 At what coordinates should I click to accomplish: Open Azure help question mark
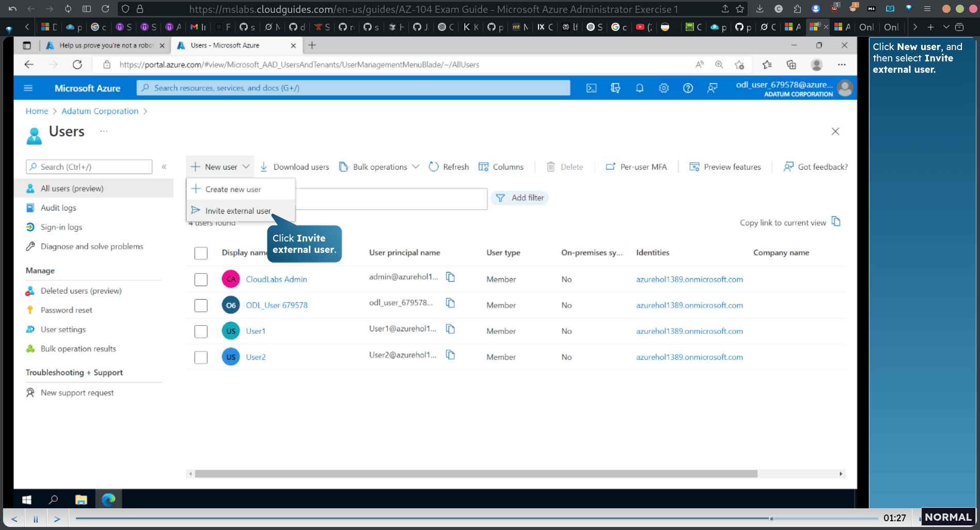[x=688, y=88]
